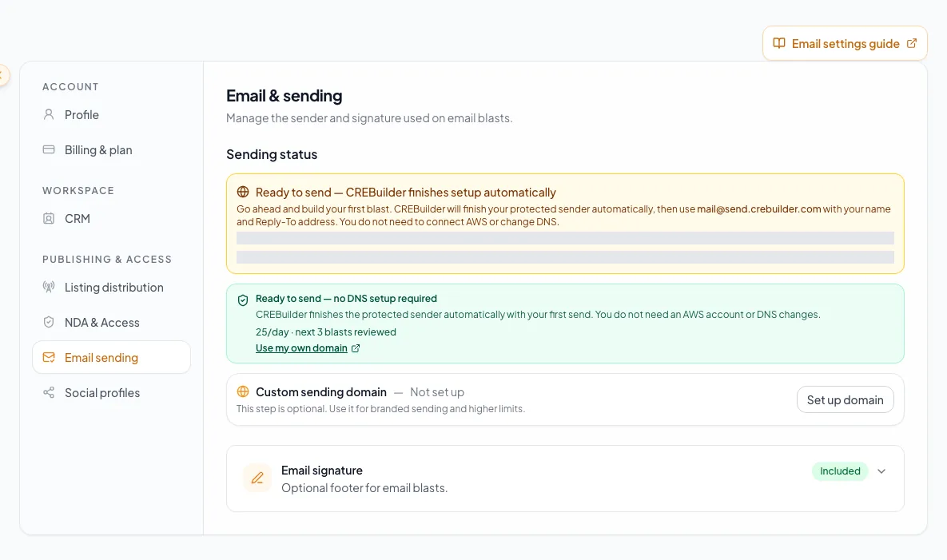The width and height of the screenshot is (947, 560).
Task: Click the globe icon beside Custom sending domain
Action: 243,391
